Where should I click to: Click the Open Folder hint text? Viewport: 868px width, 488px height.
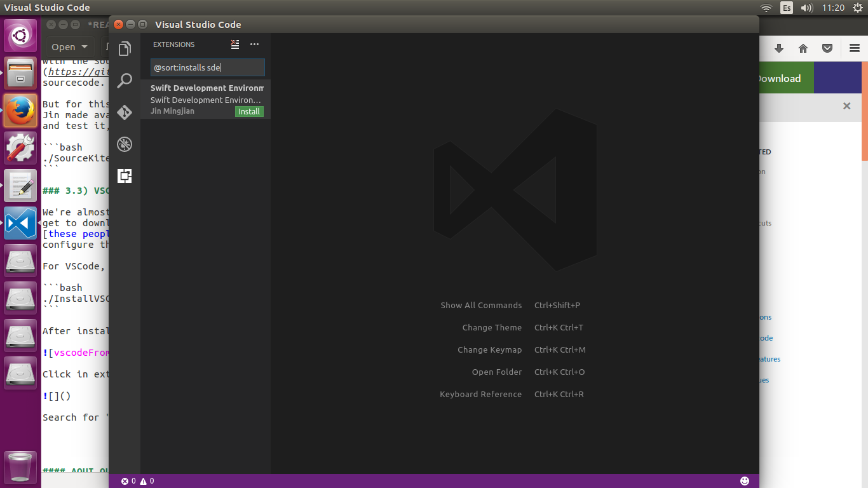(497, 372)
